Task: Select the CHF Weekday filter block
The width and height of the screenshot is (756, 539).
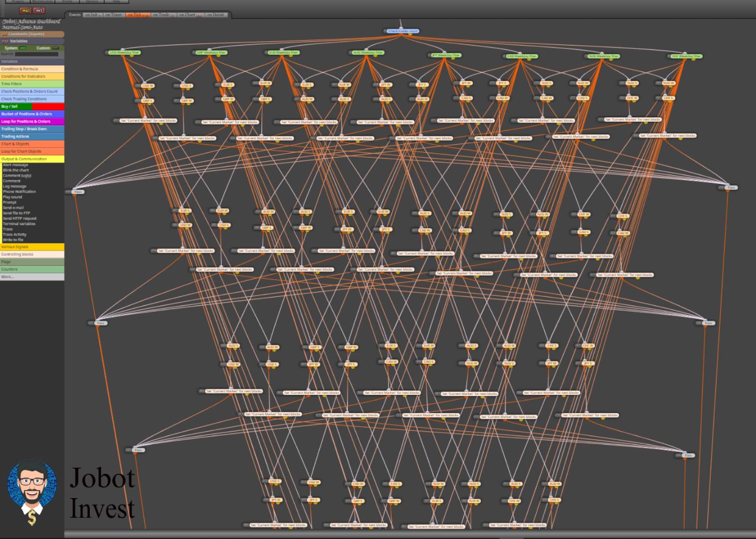Action: click(686, 56)
